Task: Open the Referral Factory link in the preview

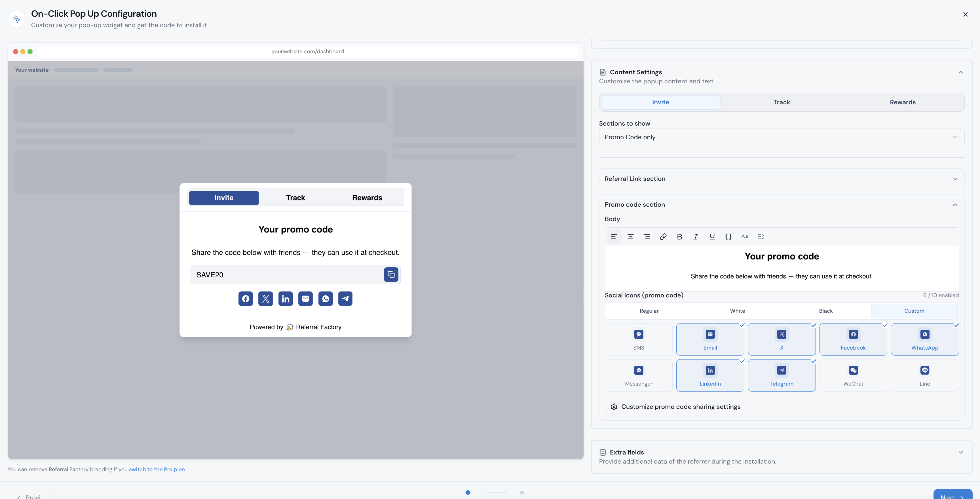Action: [x=318, y=327]
